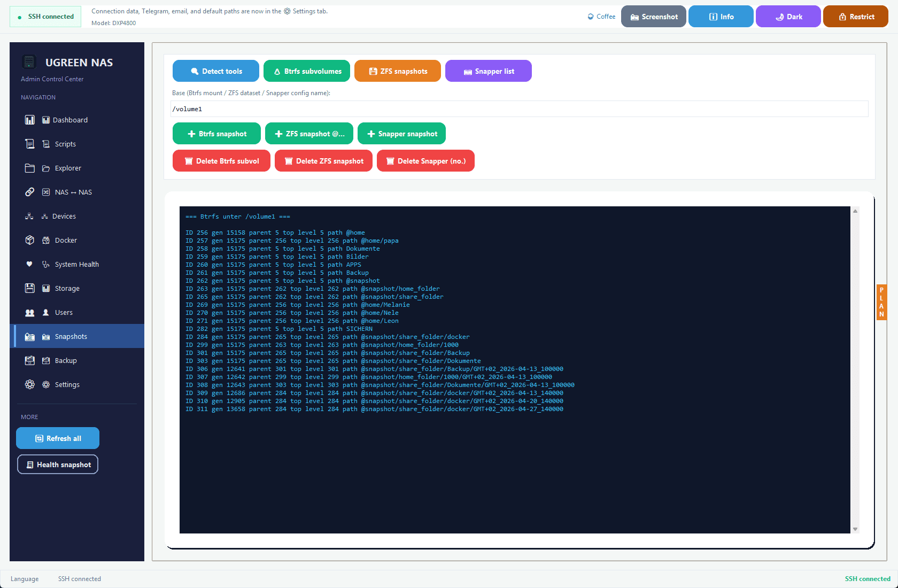The width and height of the screenshot is (898, 588).
Task: Select the Snapshots camera icon
Action: point(30,336)
